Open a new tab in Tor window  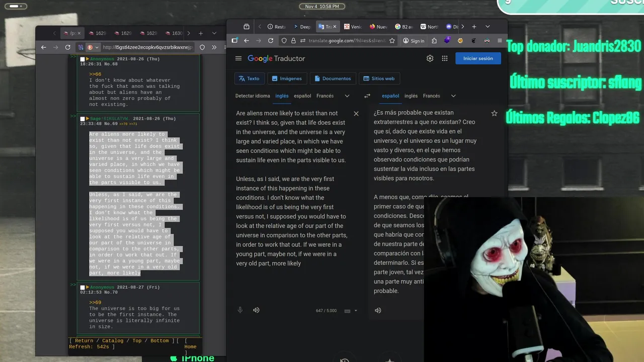(201, 33)
